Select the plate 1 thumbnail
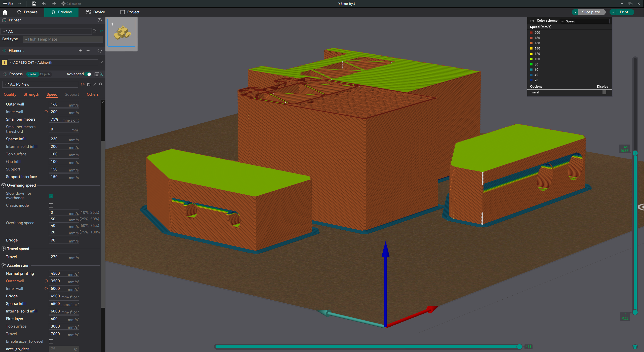This screenshot has width=644, height=352. click(122, 33)
